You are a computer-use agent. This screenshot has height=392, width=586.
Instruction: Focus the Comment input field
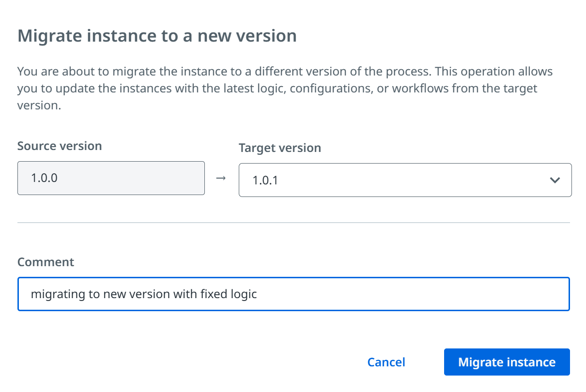click(x=293, y=294)
